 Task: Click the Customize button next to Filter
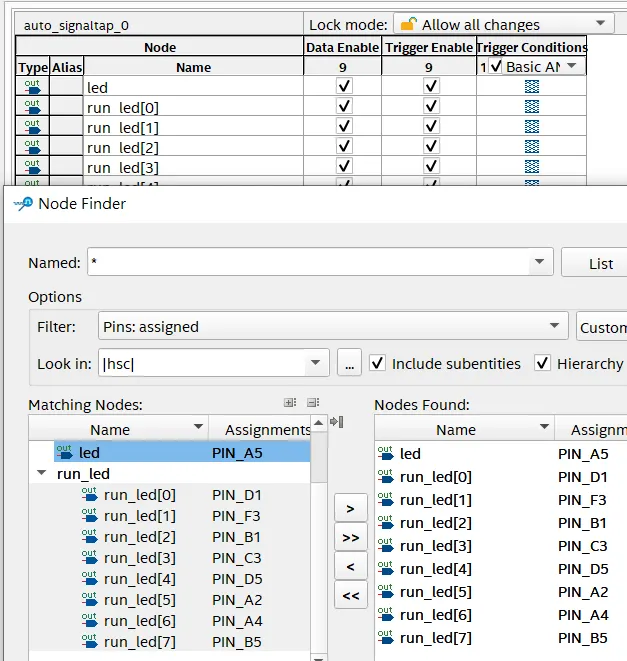[x=602, y=327]
